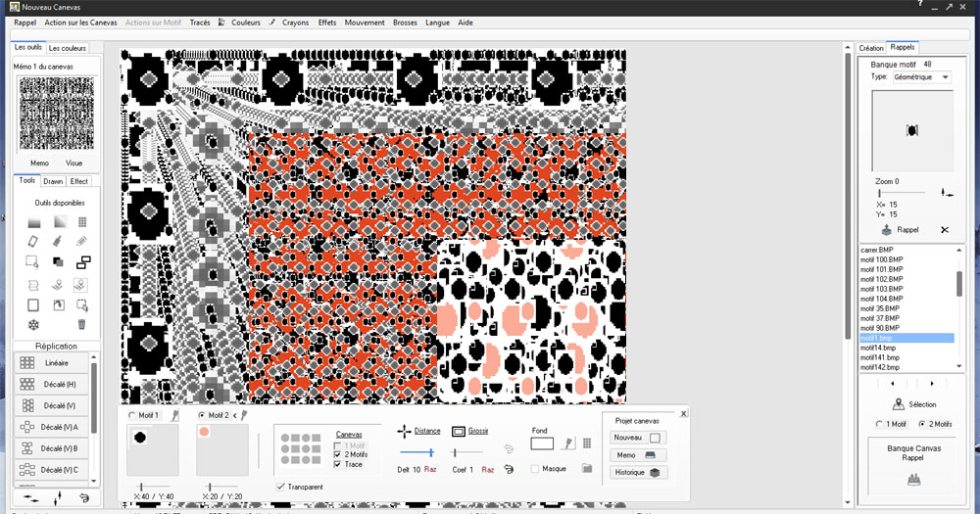Viewport: 980px width, 514px height.
Task: Click the Nouveau project button
Action: coord(637,438)
